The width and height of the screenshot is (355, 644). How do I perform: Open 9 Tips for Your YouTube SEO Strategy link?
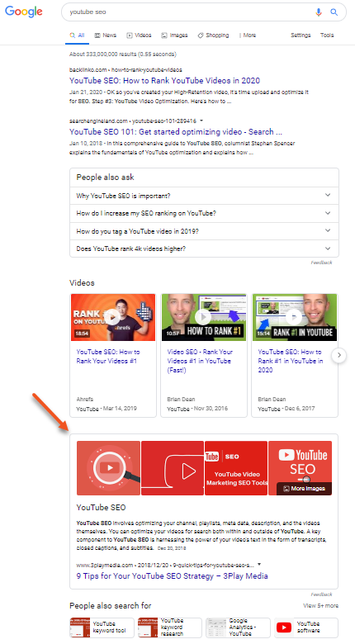(x=173, y=575)
